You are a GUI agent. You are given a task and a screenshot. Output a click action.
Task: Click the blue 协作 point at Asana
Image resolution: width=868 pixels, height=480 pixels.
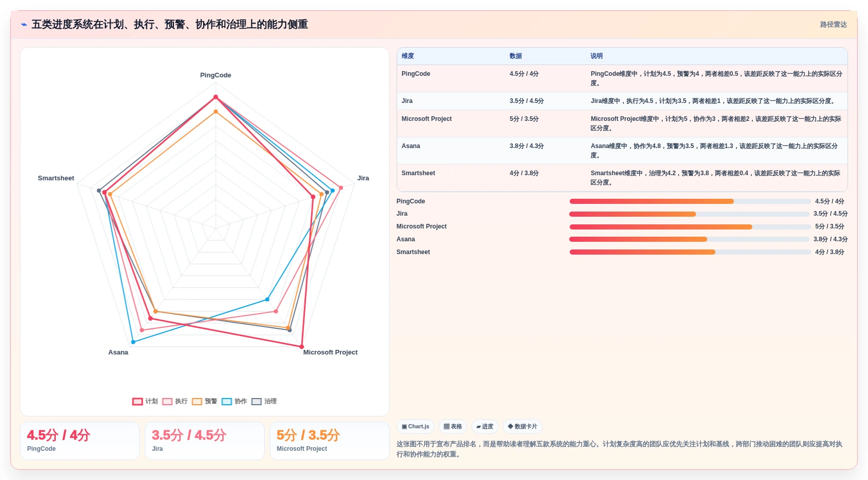tap(133, 342)
